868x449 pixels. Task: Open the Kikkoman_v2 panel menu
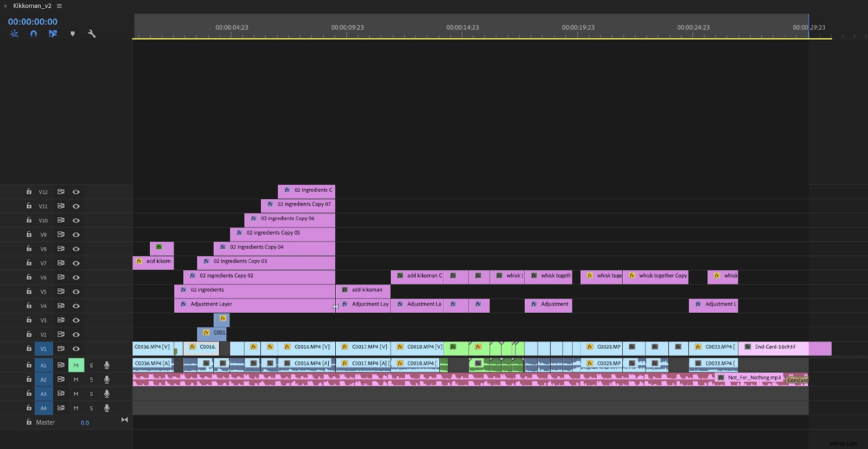click(x=59, y=6)
